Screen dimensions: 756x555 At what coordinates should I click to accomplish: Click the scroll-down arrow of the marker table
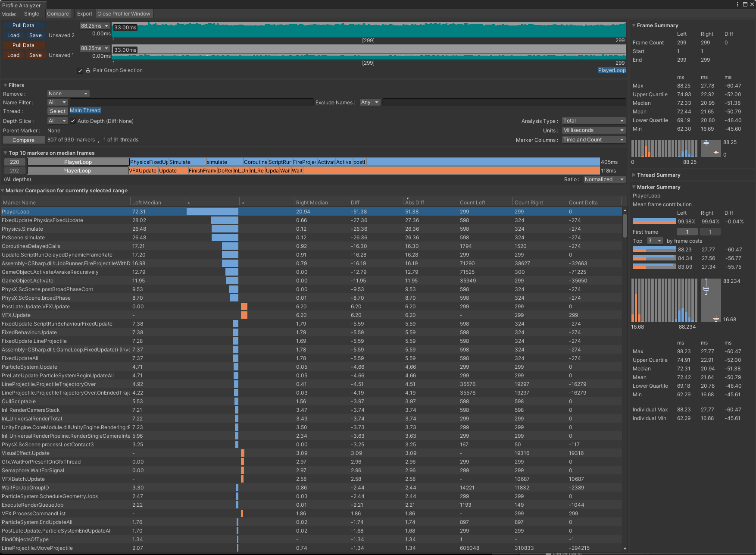pos(625,549)
